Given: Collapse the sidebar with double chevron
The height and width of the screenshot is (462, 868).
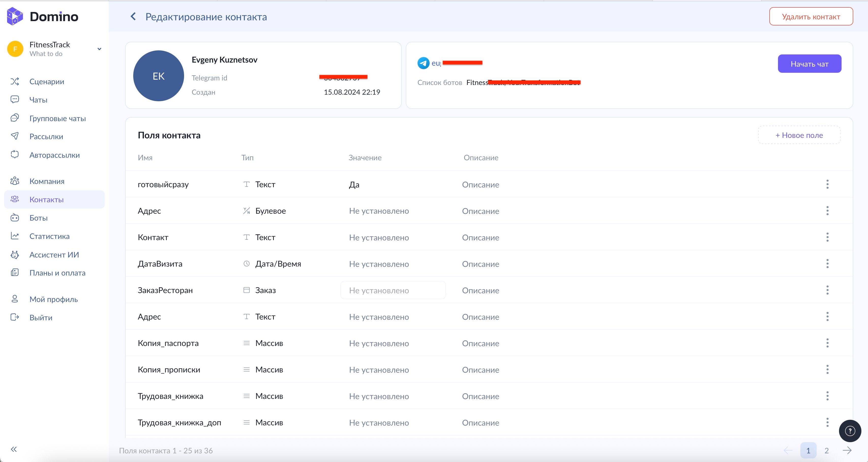Looking at the screenshot, I should coord(14,449).
